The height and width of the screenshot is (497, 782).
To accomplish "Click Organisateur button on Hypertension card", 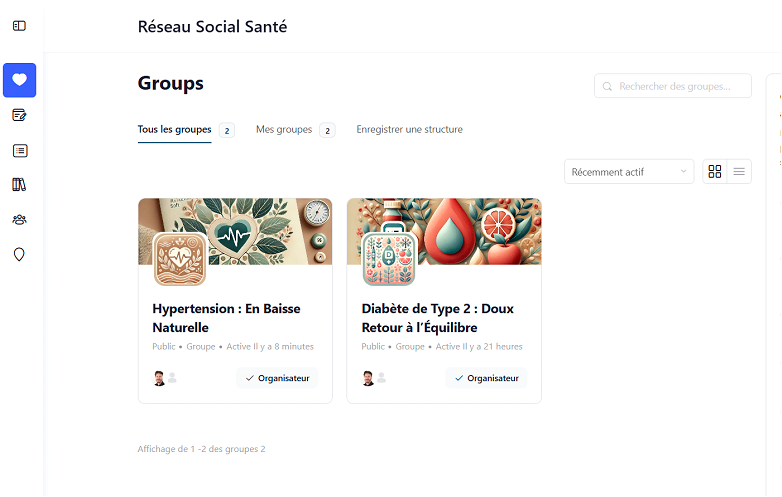I will 277,378.
